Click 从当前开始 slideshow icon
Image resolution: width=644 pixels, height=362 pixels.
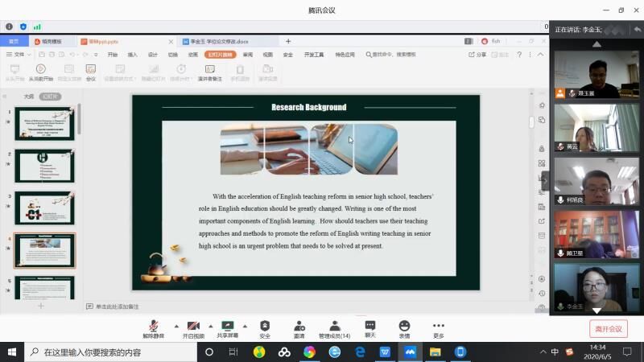pos(40,72)
